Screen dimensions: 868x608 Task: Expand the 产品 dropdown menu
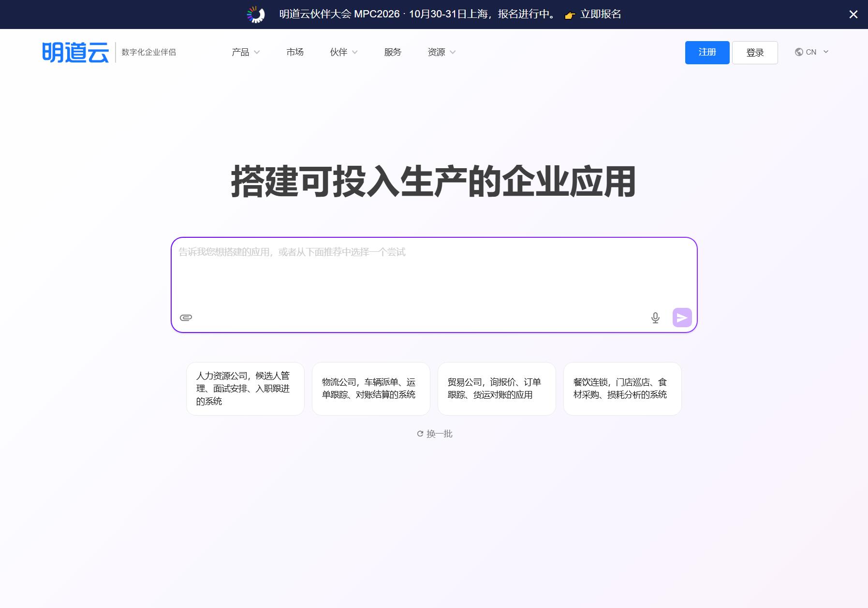coord(246,52)
